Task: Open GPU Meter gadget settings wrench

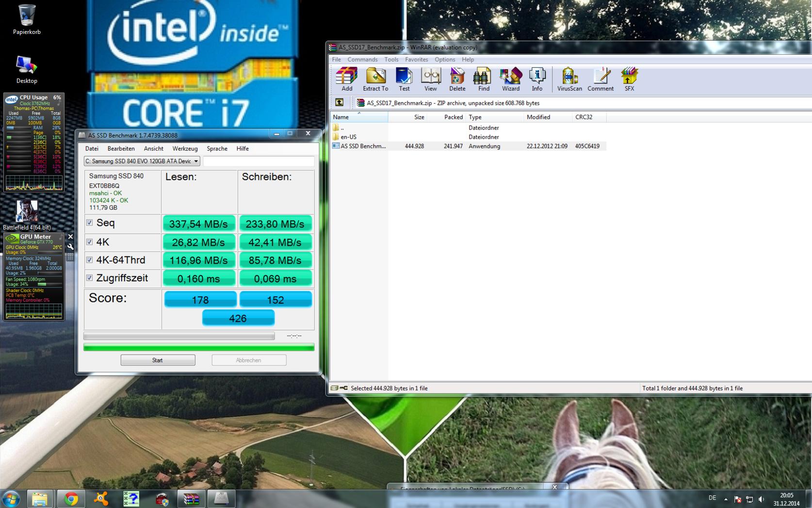Action: (70, 246)
